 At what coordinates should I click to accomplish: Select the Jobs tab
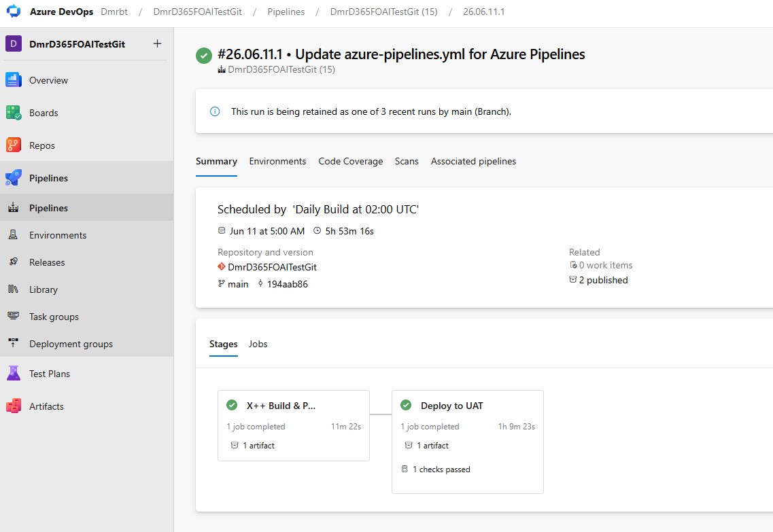coord(258,344)
